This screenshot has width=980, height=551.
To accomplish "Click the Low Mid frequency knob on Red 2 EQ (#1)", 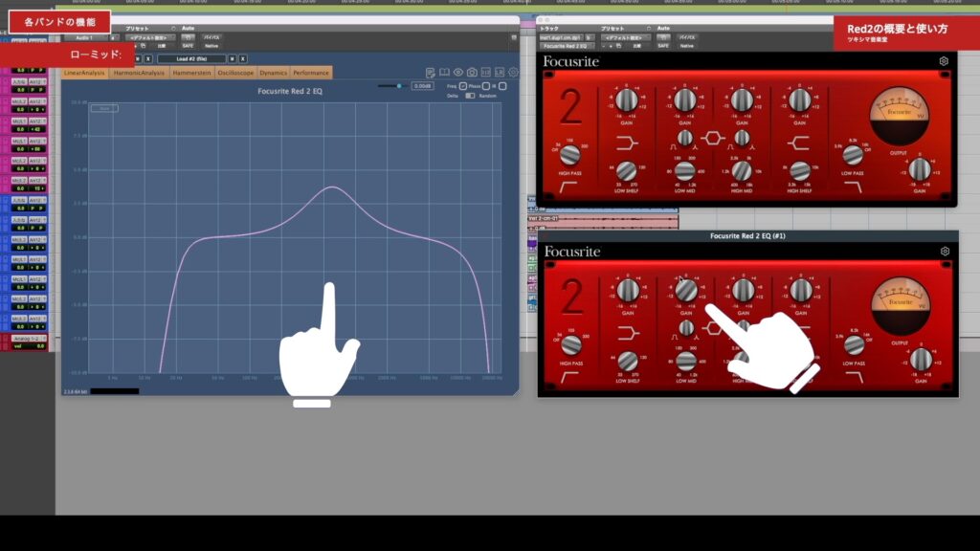I will pyautogui.click(x=685, y=360).
